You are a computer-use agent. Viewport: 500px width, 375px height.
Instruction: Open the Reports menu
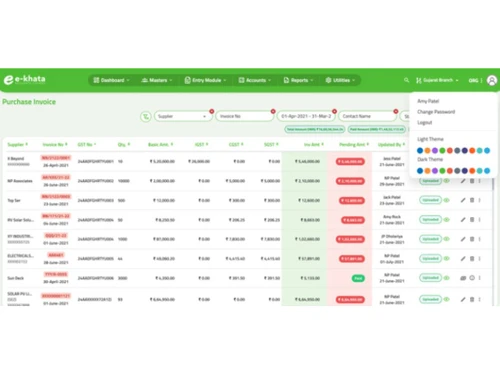298,80
